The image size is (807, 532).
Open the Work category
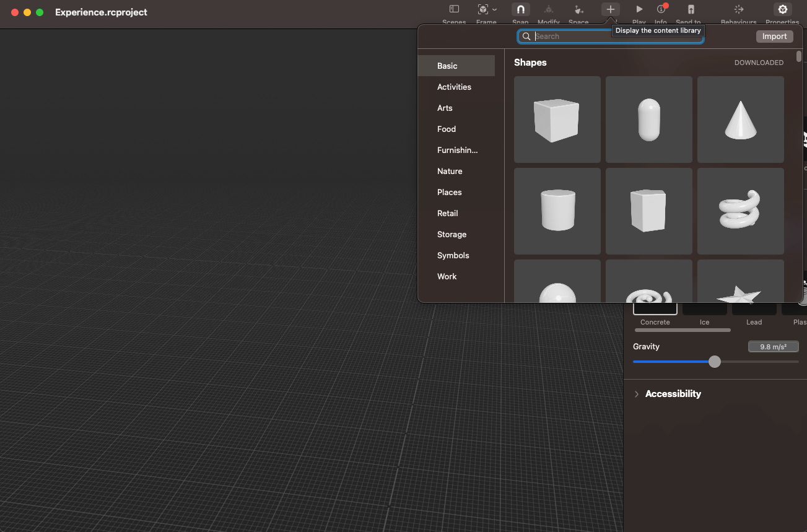[456, 276]
